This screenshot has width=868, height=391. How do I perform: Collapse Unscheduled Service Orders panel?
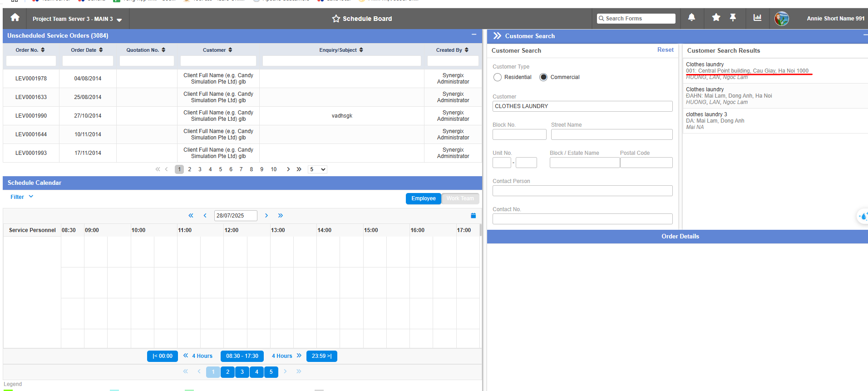click(474, 35)
